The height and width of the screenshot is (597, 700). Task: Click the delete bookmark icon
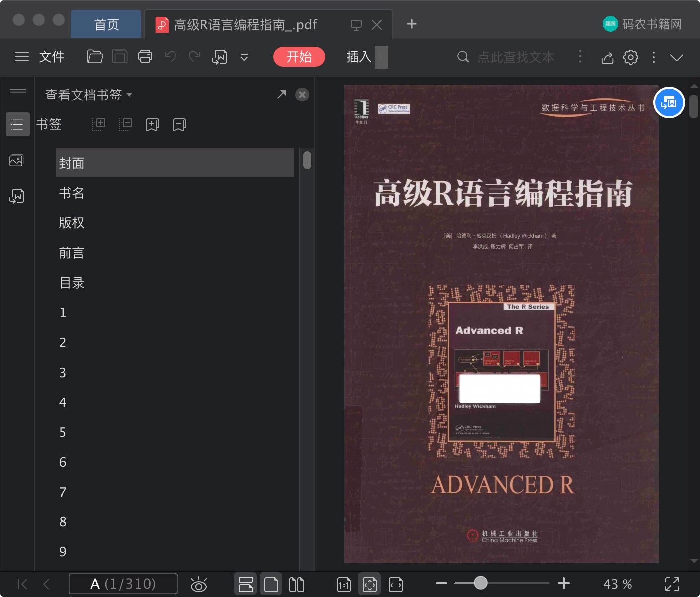[x=179, y=125]
